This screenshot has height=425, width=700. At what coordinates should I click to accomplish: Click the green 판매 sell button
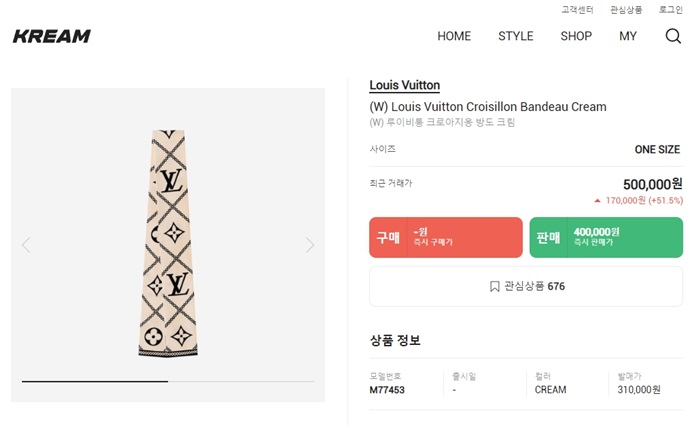(606, 238)
